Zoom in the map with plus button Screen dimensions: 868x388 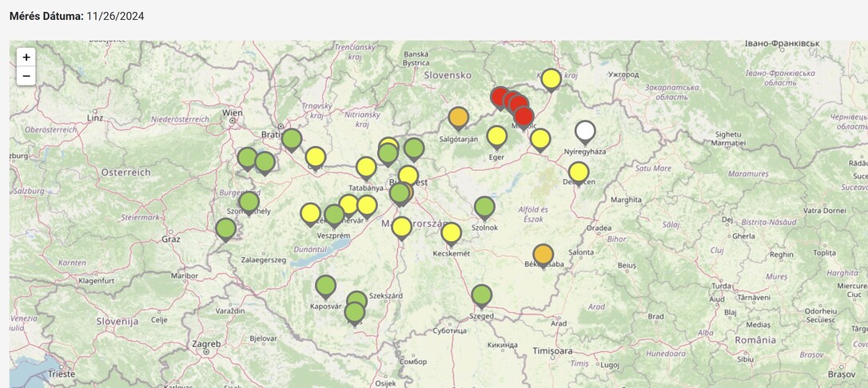(x=26, y=57)
